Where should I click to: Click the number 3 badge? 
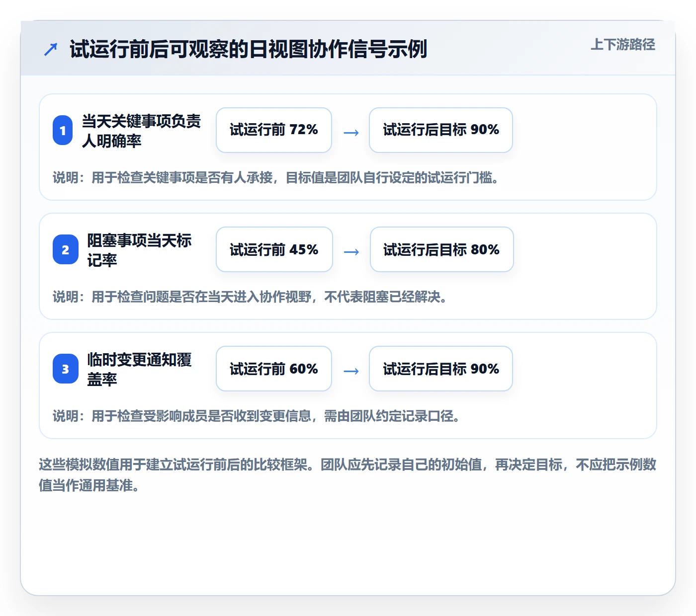point(66,369)
